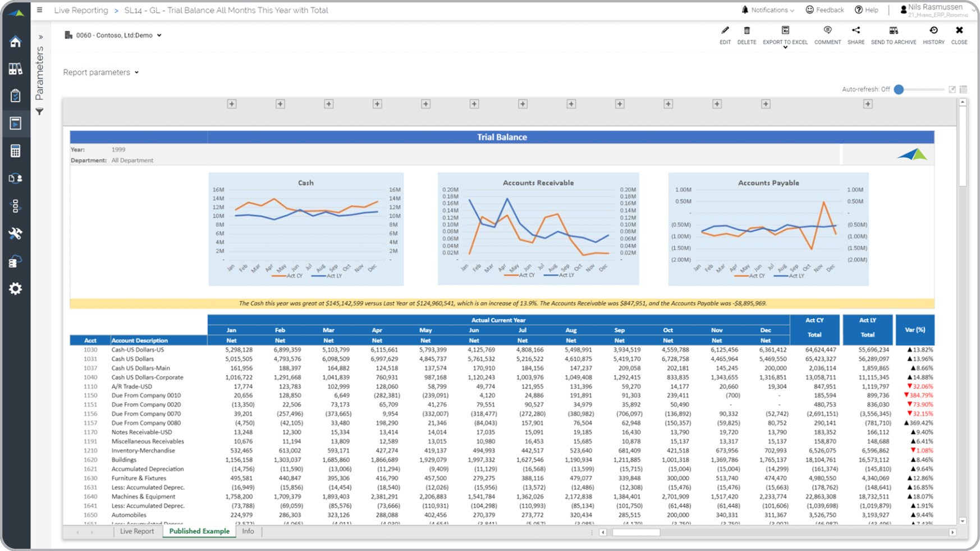The image size is (980, 551).
Task: Click the Share icon
Action: point(855,31)
